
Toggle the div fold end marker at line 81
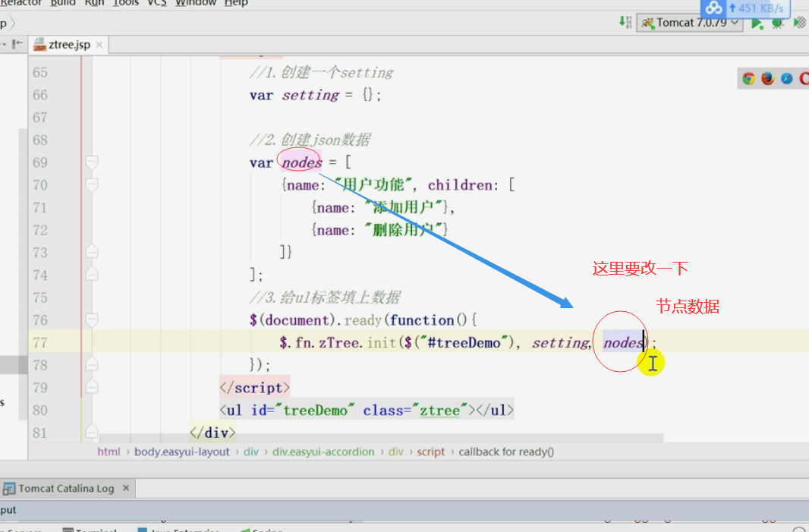click(x=92, y=432)
